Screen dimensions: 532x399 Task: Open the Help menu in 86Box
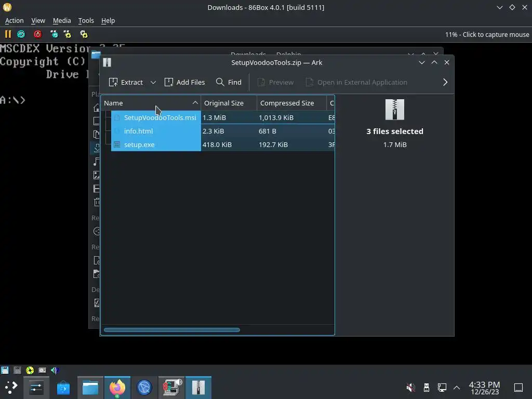point(108,21)
